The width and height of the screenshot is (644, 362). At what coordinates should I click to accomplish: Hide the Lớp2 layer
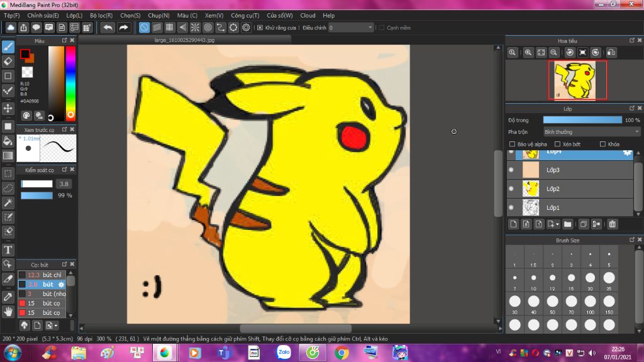pyautogui.click(x=511, y=189)
